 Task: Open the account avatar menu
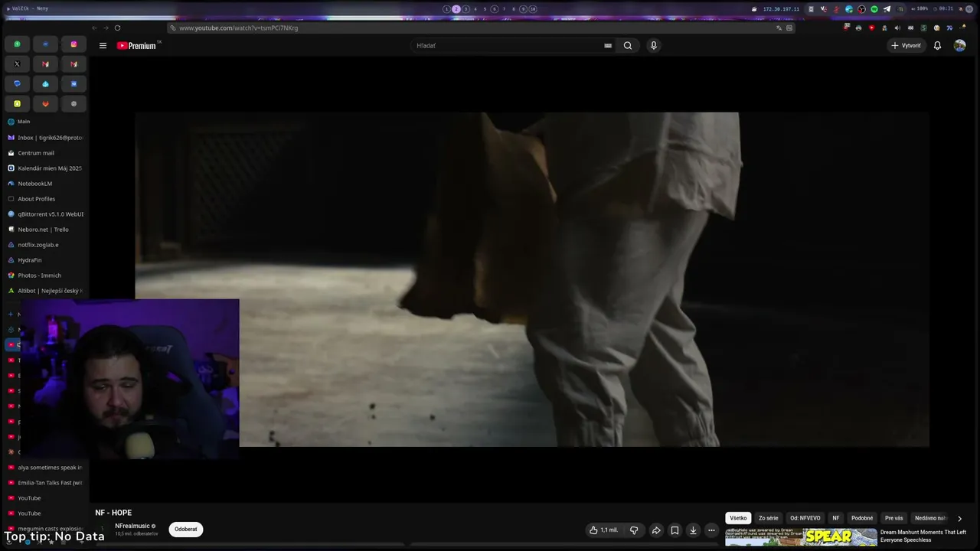pyautogui.click(x=959, y=46)
